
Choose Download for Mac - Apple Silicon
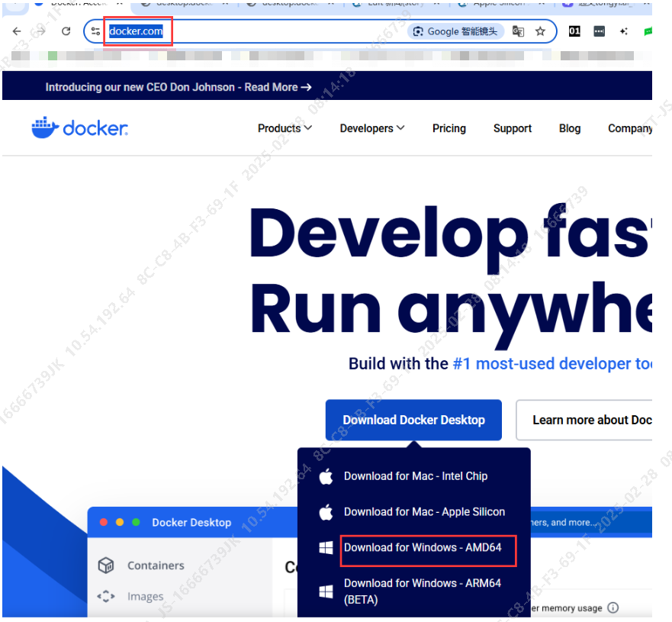424,511
